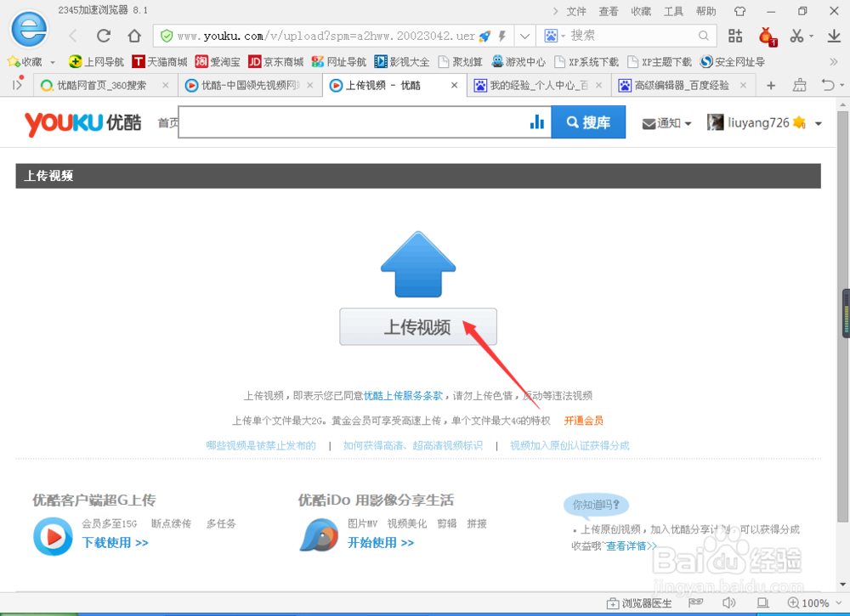850x616 pixels.
Task: Open the apps grid icon in toolbar
Action: coord(735,36)
